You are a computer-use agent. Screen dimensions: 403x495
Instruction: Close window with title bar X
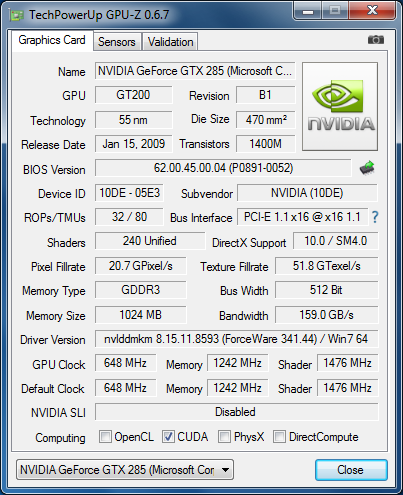click(x=372, y=11)
